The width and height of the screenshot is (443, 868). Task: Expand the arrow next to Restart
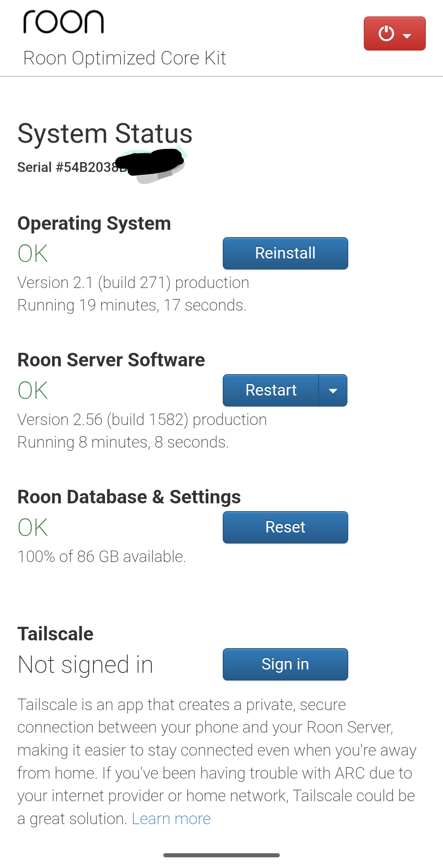pyautogui.click(x=333, y=391)
